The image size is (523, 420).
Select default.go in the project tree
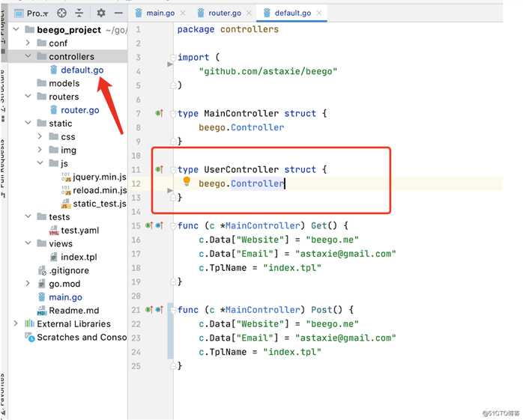click(x=82, y=70)
